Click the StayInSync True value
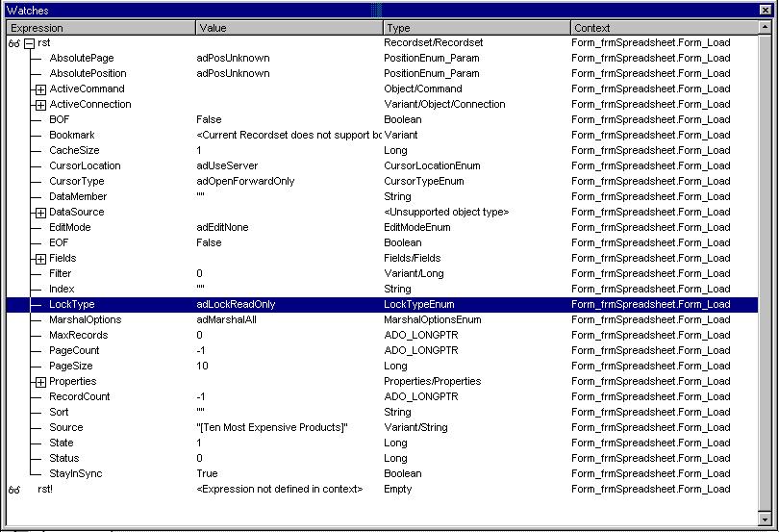 point(207,473)
